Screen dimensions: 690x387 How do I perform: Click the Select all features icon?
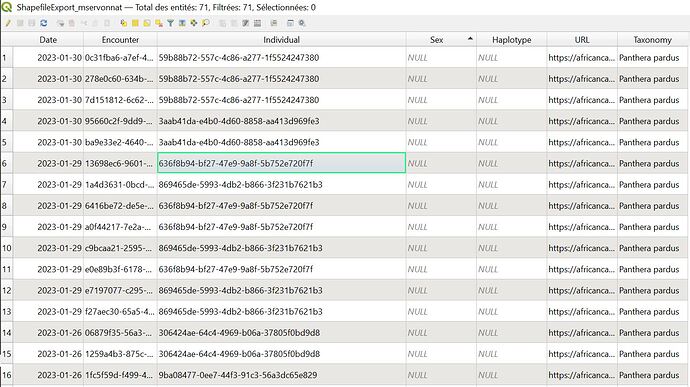135,23
